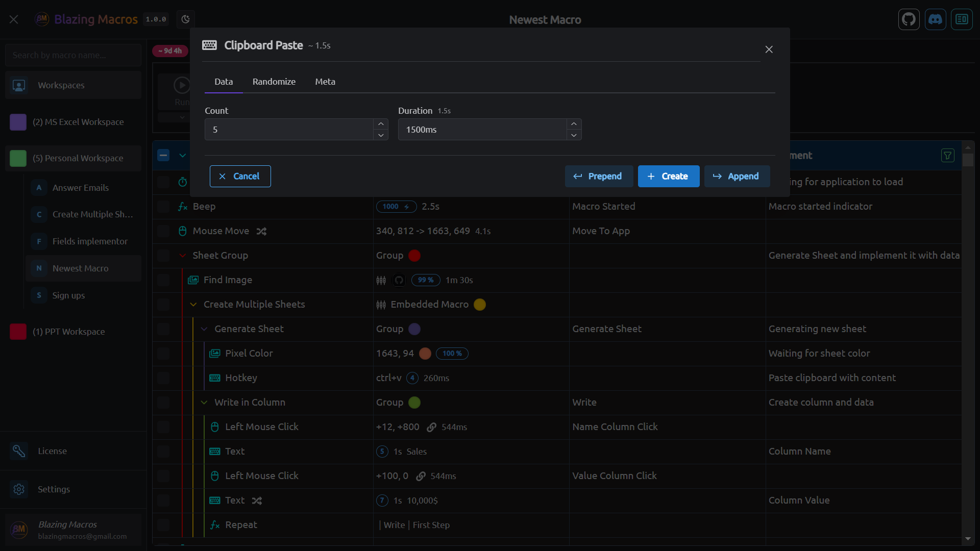Open the Fields implementor macro

[x=83, y=241]
